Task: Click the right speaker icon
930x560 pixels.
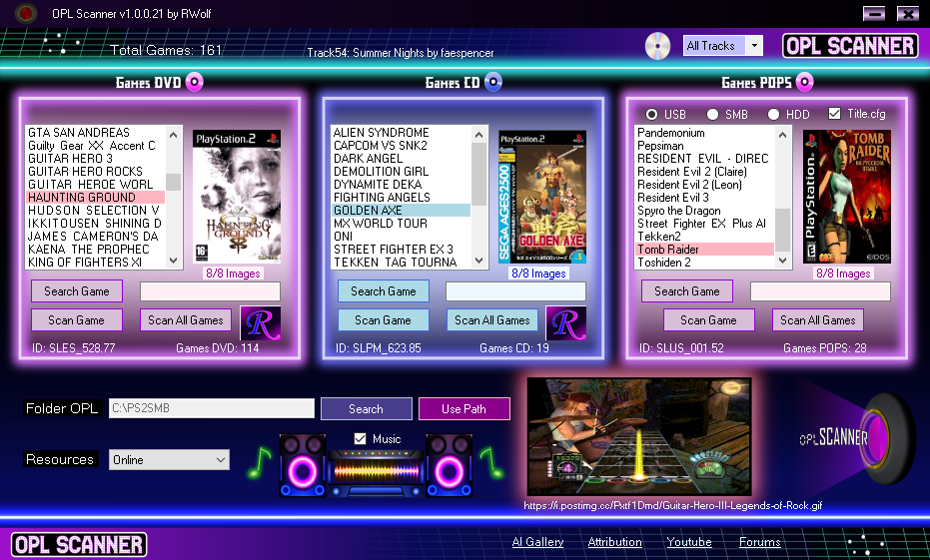Action: pos(449,464)
